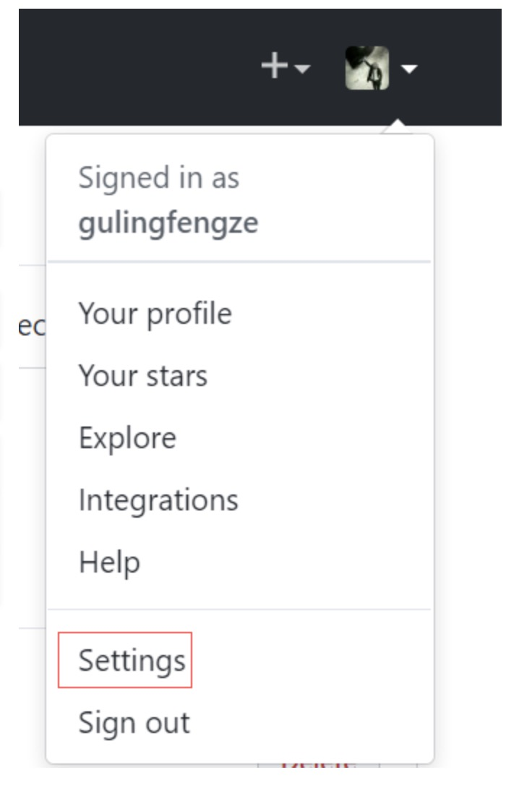The height and width of the screenshot is (788, 532).
Task: Open the gulingfengze username link
Action: tap(168, 223)
